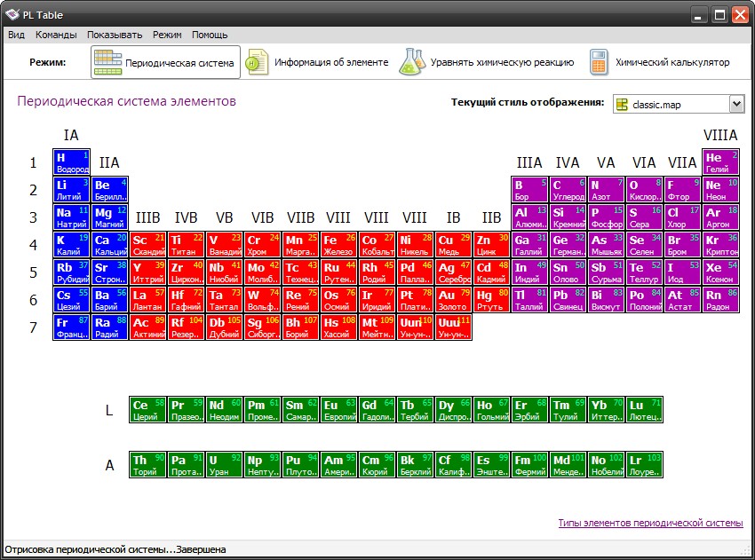The image size is (755, 560).
Task: Open the Chemical Calculator icon
Action: [600, 63]
